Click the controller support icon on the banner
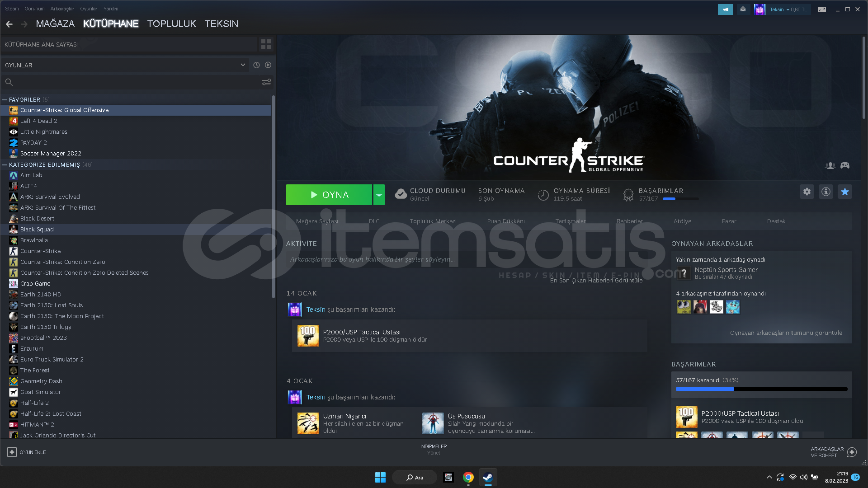Image resolution: width=868 pixels, height=488 pixels. point(844,165)
